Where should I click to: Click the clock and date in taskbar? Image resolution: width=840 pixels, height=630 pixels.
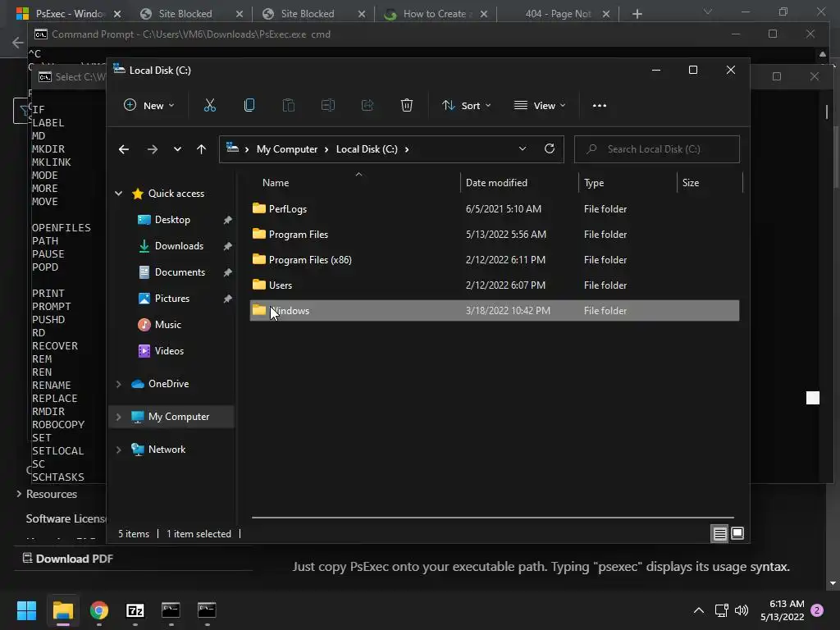[x=783, y=610]
